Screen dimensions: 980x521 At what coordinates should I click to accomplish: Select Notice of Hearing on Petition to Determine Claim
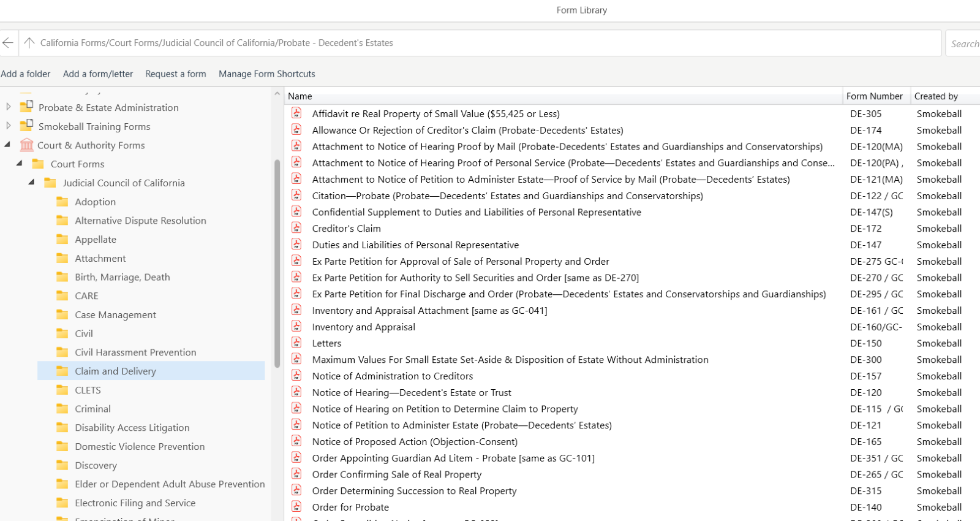(x=445, y=409)
